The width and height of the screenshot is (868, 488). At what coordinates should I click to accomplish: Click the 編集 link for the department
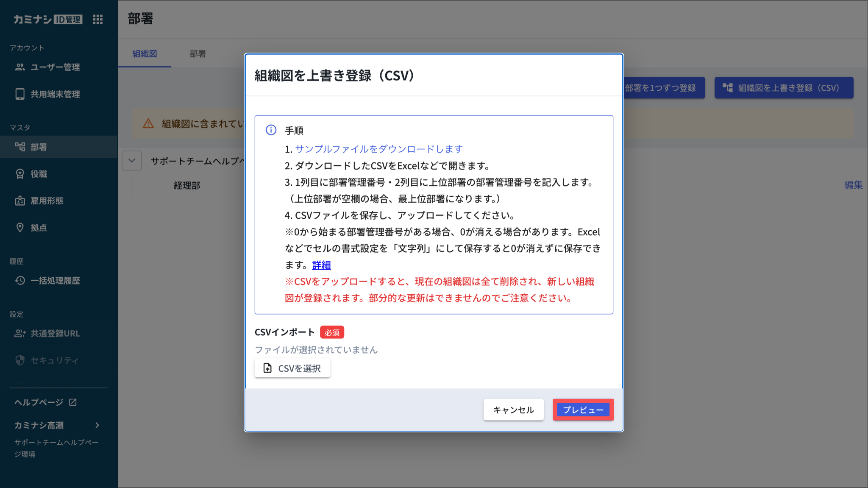click(x=853, y=185)
